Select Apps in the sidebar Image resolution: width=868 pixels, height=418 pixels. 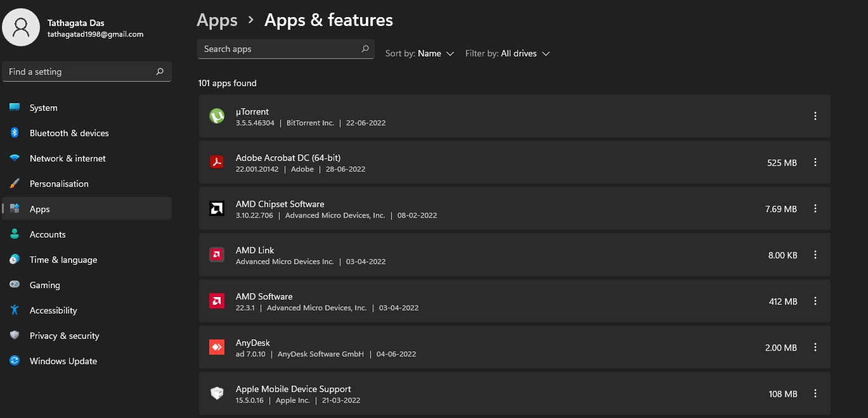click(x=87, y=209)
